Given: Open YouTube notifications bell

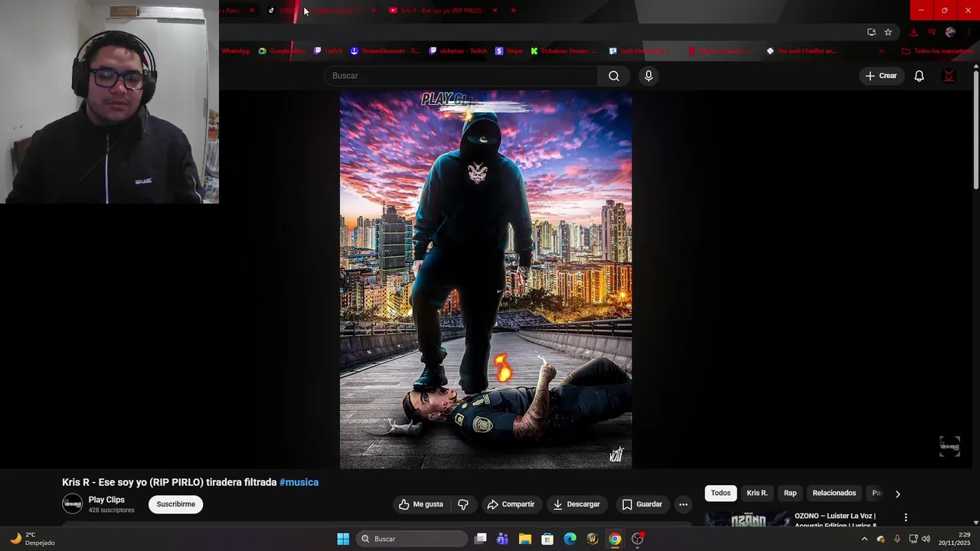Looking at the screenshot, I should (x=919, y=76).
